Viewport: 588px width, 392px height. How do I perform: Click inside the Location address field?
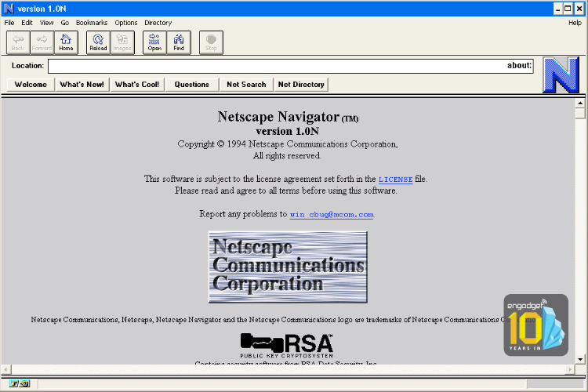(291, 66)
